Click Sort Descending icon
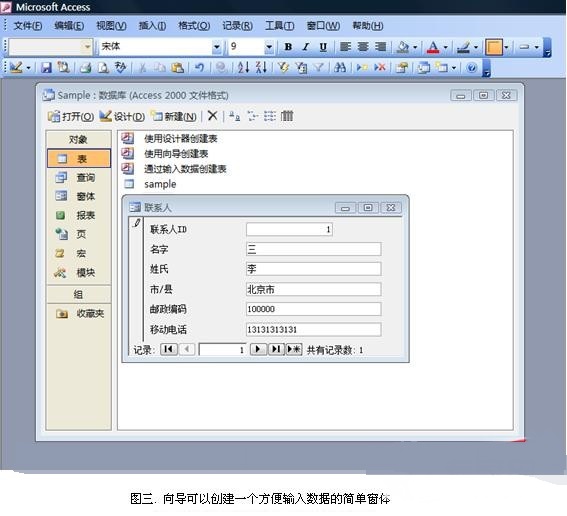 click(261, 68)
